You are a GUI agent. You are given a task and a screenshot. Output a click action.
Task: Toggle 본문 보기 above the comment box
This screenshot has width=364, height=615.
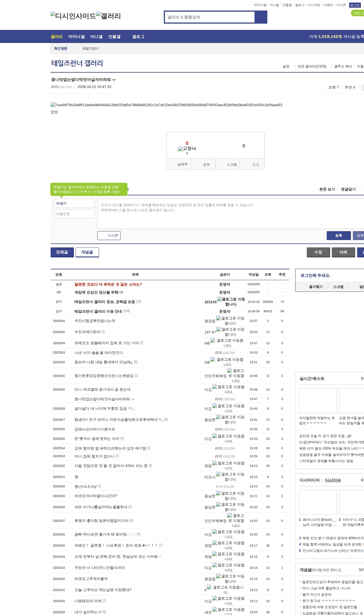(327, 189)
